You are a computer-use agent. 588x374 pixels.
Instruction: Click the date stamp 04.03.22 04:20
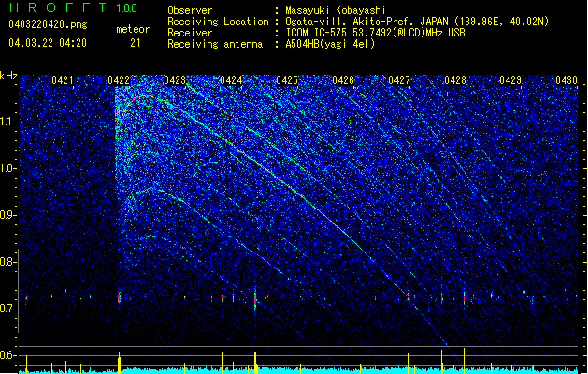(48, 43)
